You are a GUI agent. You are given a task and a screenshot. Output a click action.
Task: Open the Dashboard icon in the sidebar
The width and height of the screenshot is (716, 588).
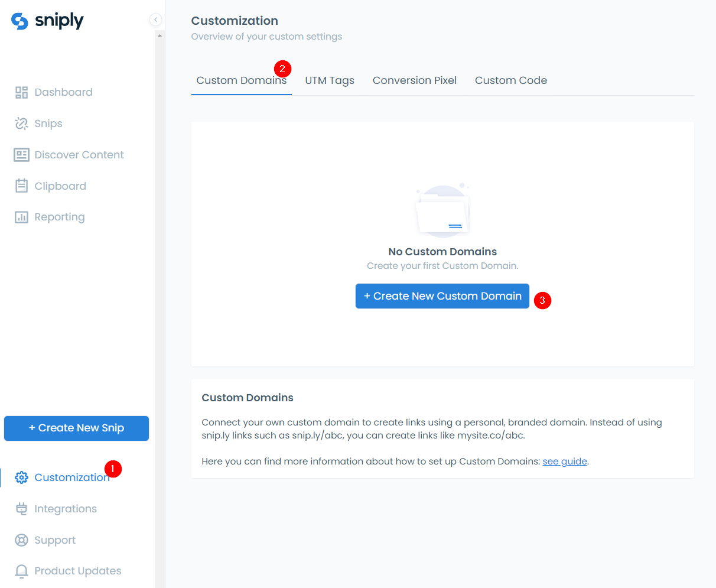point(21,92)
